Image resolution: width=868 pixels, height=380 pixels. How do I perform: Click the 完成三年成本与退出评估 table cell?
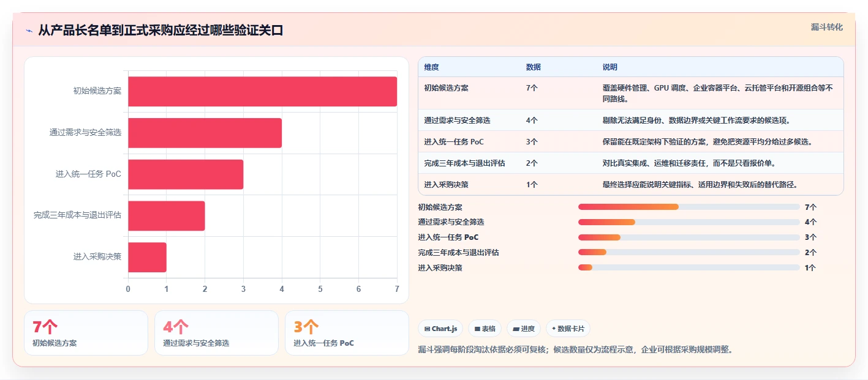coord(464,163)
